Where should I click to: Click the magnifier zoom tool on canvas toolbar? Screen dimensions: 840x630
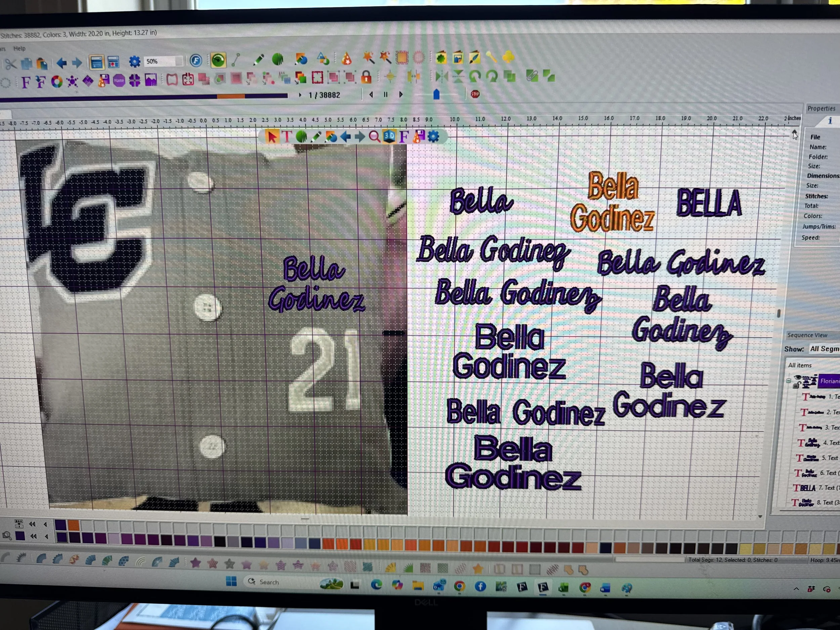coord(374,136)
